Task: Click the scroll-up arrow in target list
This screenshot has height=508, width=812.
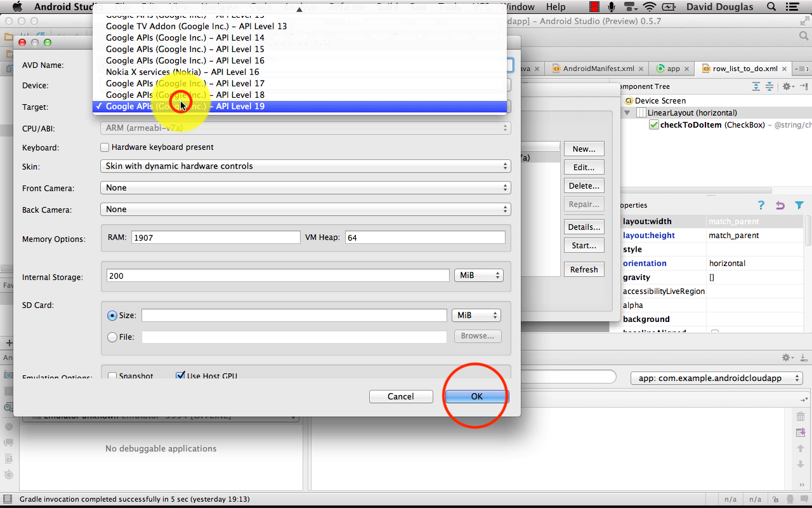Action: pyautogui.click(x=299, y=10)
